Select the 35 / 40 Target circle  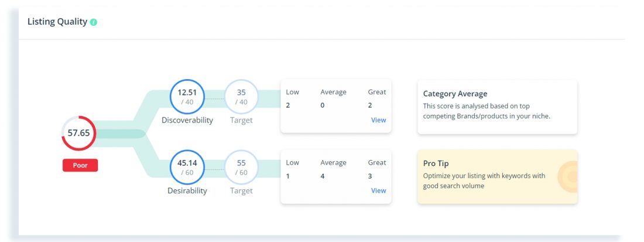pyautogui.click(x=241, y=97)
